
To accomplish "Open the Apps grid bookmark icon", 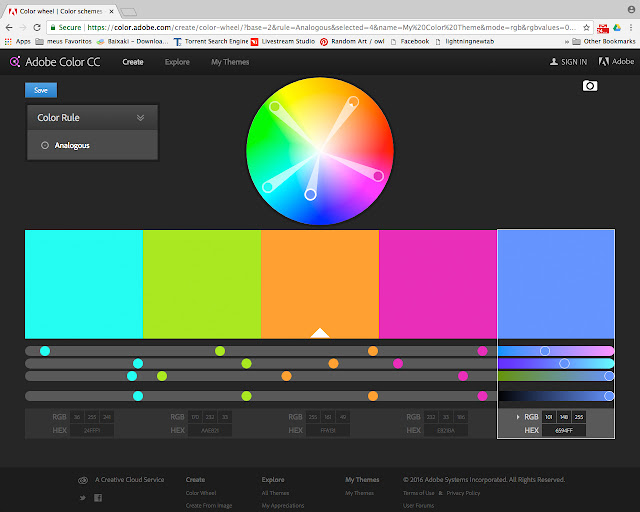I will coord(8,41).
